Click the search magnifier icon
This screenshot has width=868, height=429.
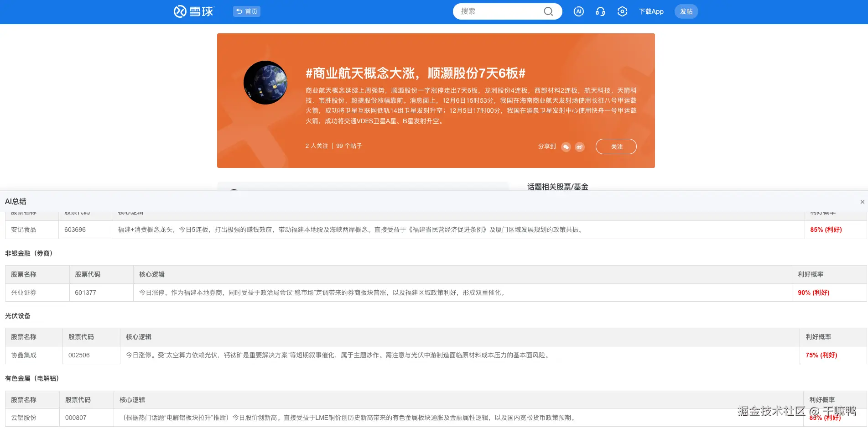tap(548, 11)
